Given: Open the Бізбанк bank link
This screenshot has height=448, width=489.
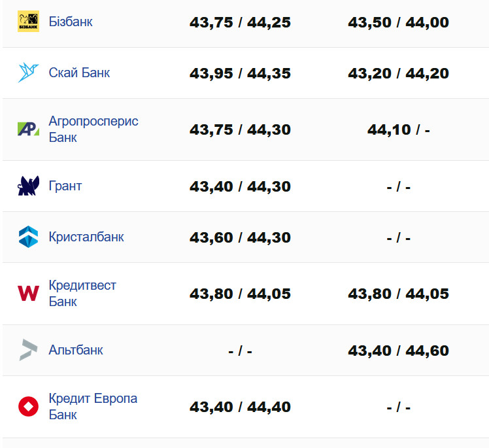Looking at the screenshot, I should click(x=71, y=22).
